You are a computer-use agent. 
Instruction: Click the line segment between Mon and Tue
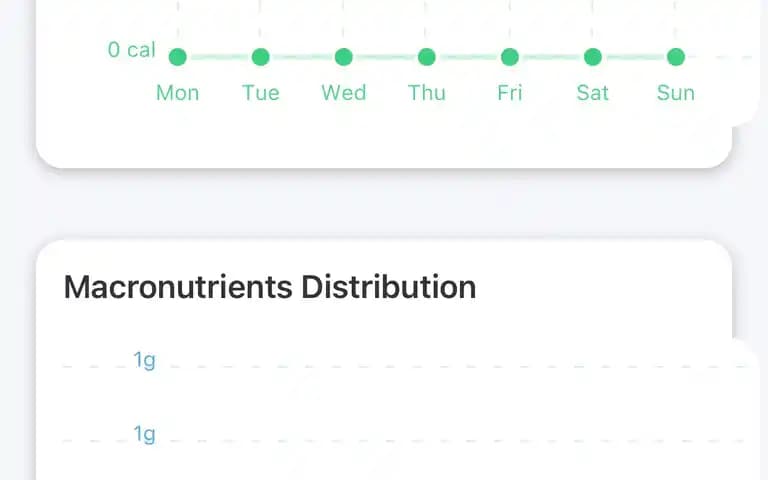click(x=219, y=57)
